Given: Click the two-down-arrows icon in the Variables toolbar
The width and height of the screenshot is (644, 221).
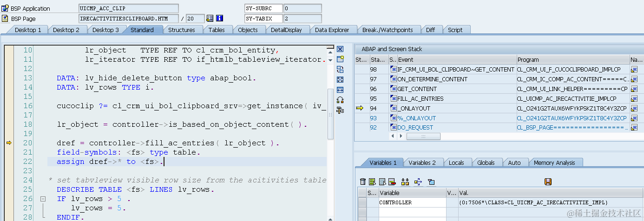Looking at the screenshot, I should click(405, 182).
